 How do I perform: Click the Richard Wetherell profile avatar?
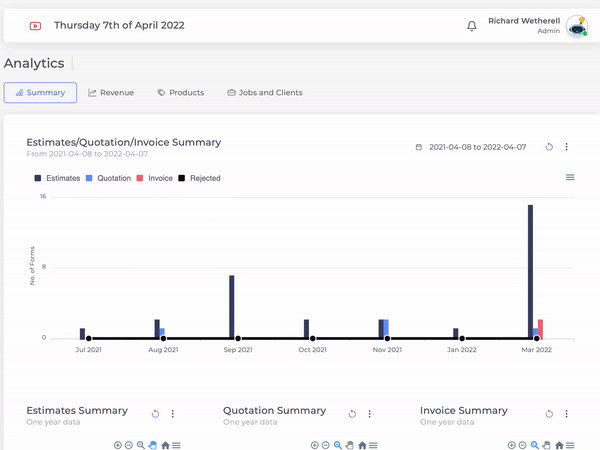576,26
